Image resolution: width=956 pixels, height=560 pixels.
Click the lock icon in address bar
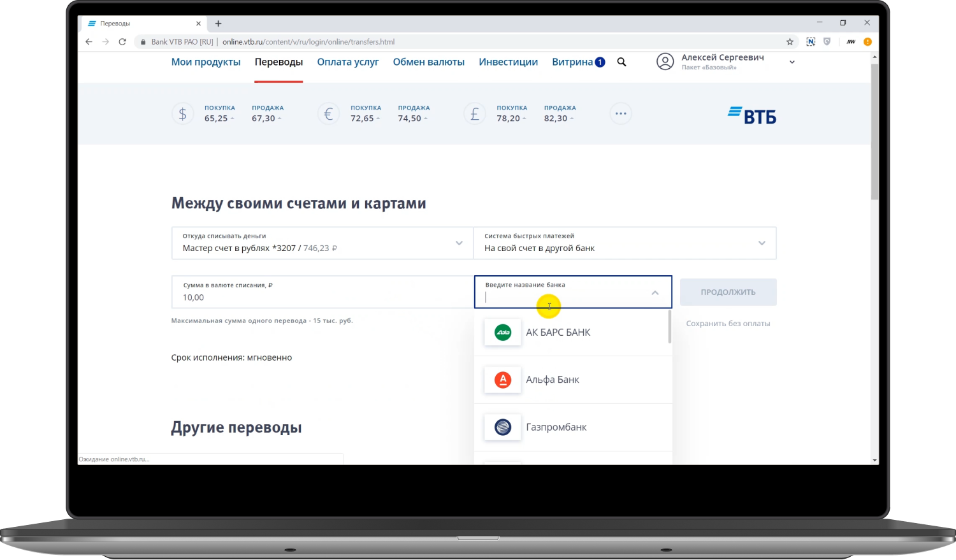(x=143, y=42)
